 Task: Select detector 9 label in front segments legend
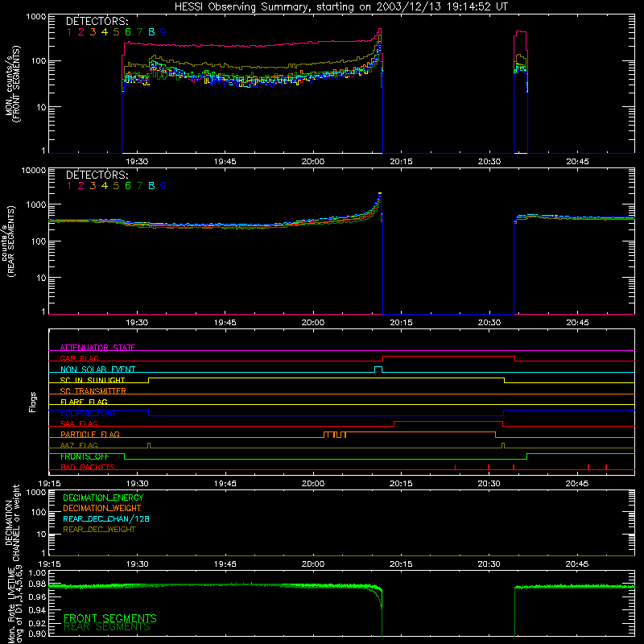[163, 31]
